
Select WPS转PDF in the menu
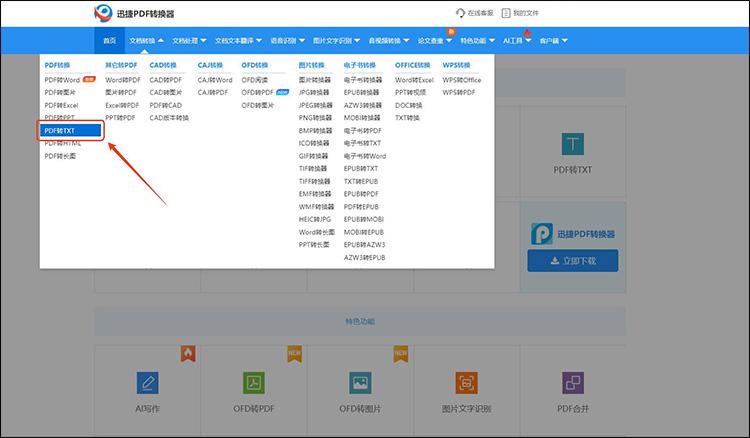tap(459, 92)
